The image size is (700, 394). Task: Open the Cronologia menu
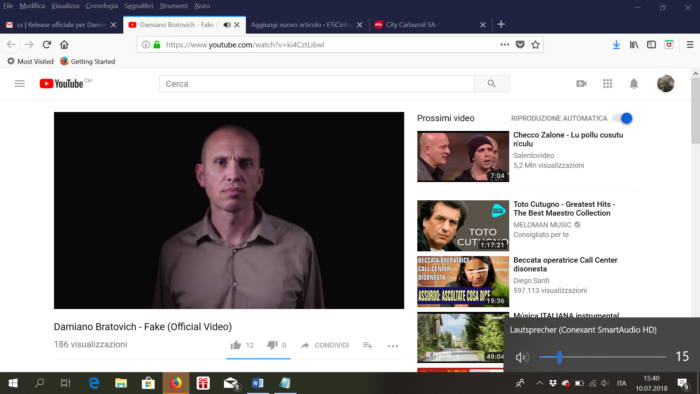pyautogui.click(x=102, y=6)
